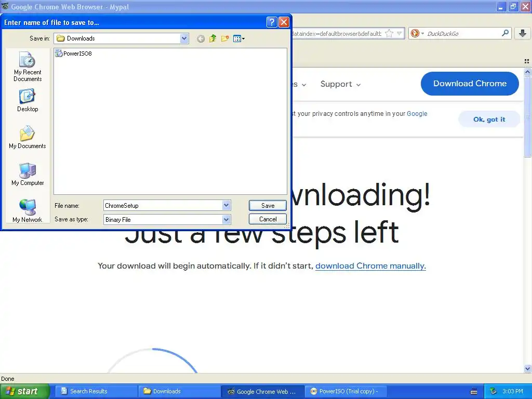Switch to Google Chrome Web taskbar window
This screenshot has width=532, height=399.
click(x=262, y=391)
